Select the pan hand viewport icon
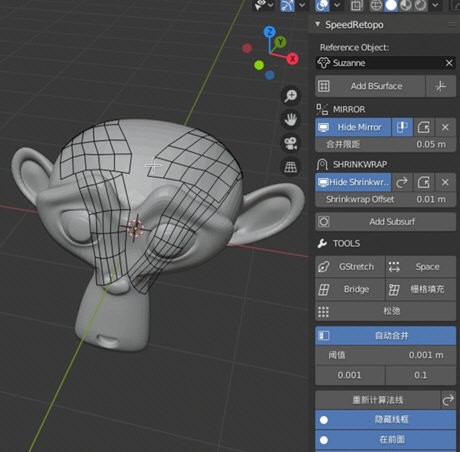460x452 pixels. (291, 120)
